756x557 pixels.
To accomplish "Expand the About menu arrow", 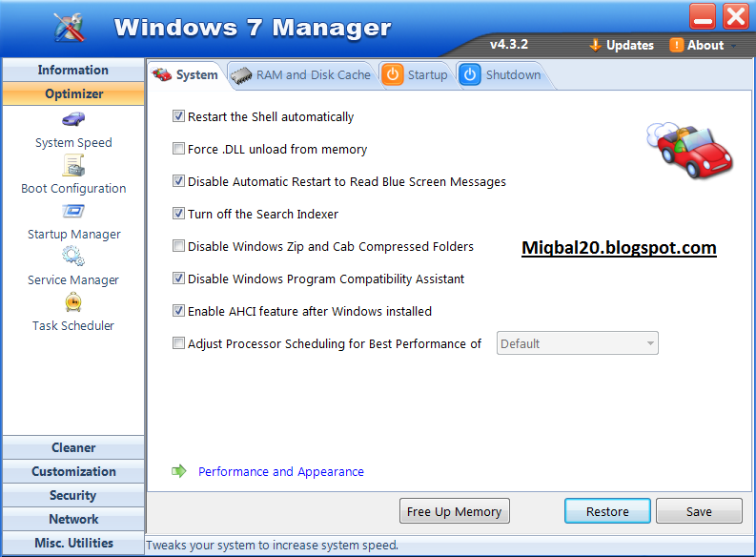I will [x=733, y=46].
